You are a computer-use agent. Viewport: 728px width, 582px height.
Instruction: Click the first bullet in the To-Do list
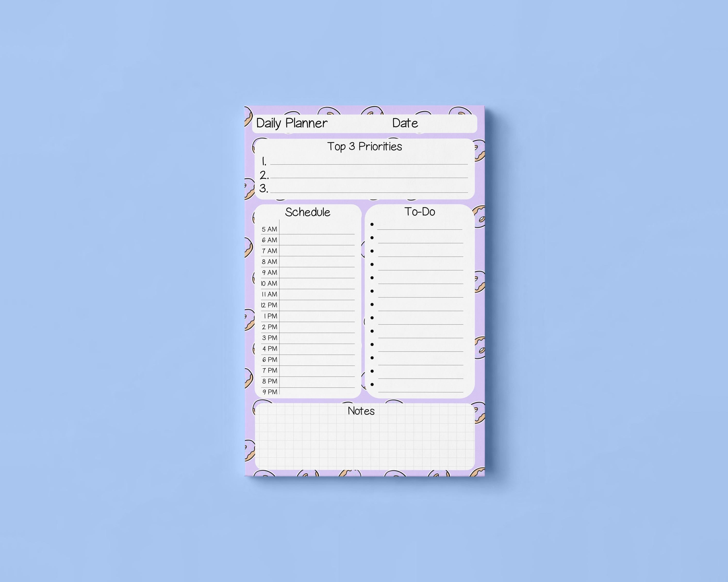[x=372, y=224]
